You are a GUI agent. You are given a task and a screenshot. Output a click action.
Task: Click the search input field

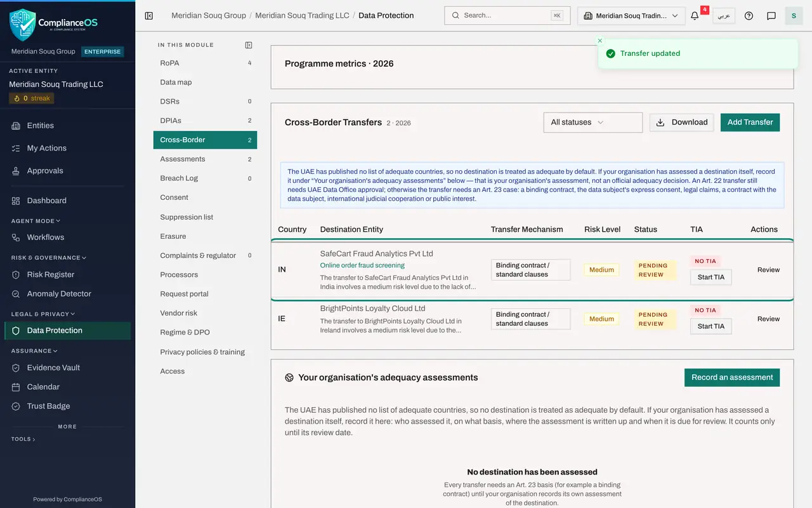click(x=507, y=16)
